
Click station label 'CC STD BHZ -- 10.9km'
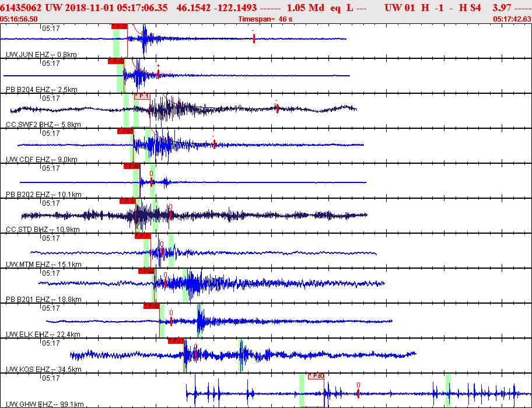43,230
